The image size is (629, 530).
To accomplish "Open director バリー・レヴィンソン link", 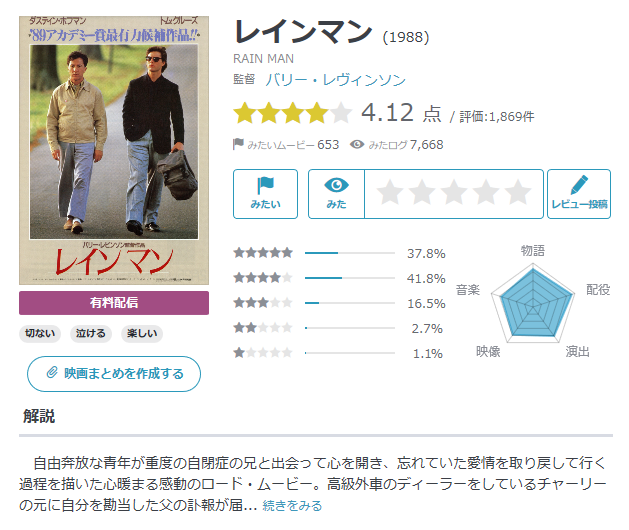I will [x=335, y=80].
